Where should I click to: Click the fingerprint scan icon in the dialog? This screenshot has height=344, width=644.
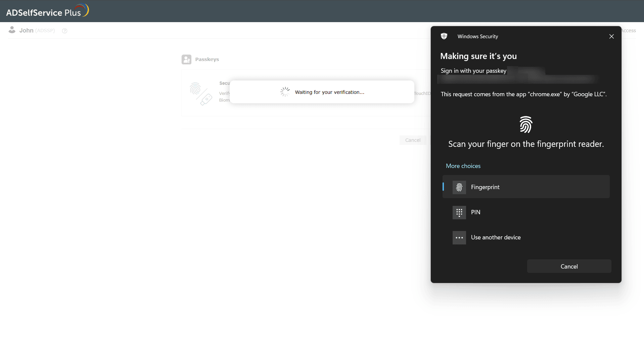(x=526, y=124)
